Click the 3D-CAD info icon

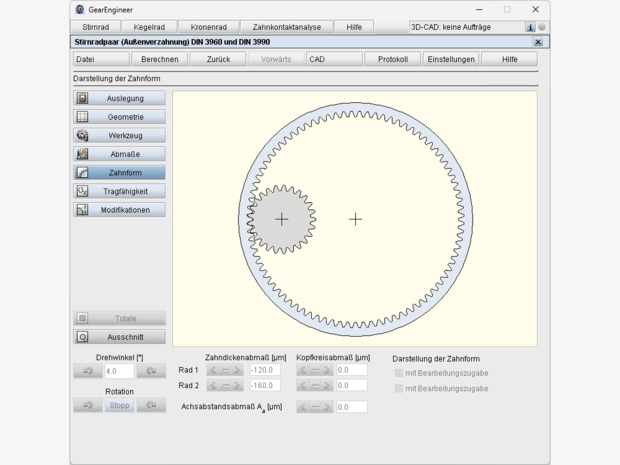530,28
